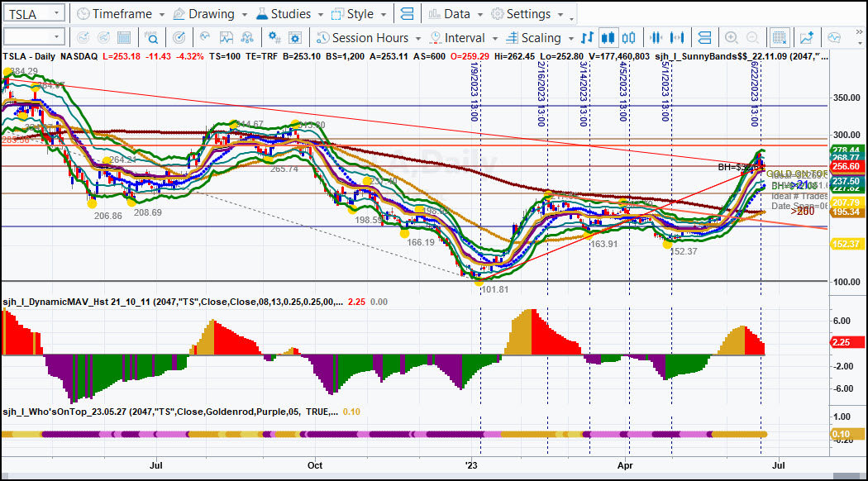868x481 pixels.
Task: Click the gear with hash icon
Action: (274, 38)
